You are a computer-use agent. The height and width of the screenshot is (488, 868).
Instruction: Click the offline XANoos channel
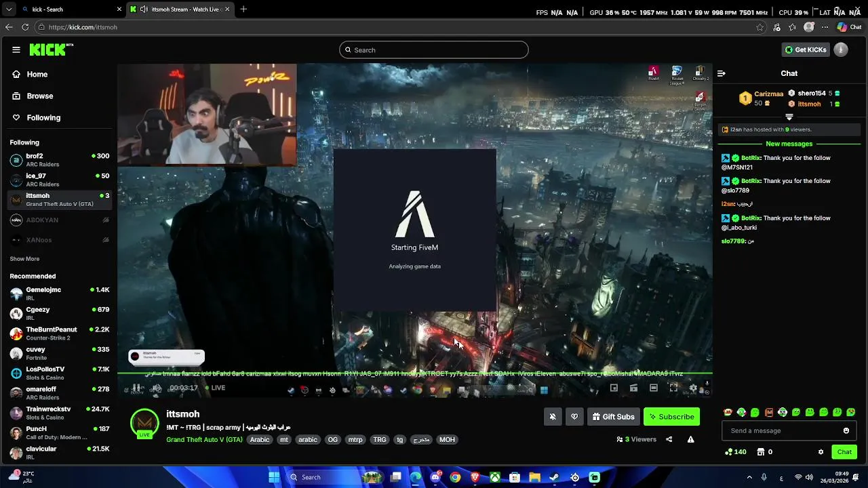tap(60, 240)
